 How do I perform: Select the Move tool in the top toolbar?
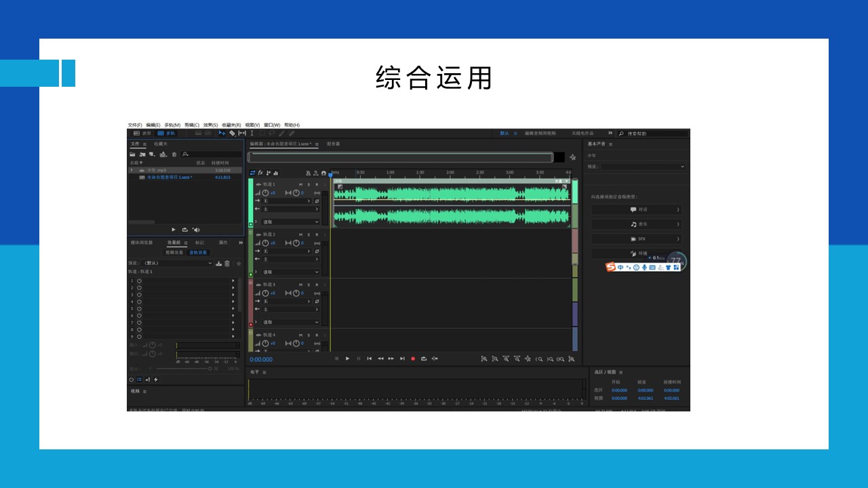[x=222, y=134]
